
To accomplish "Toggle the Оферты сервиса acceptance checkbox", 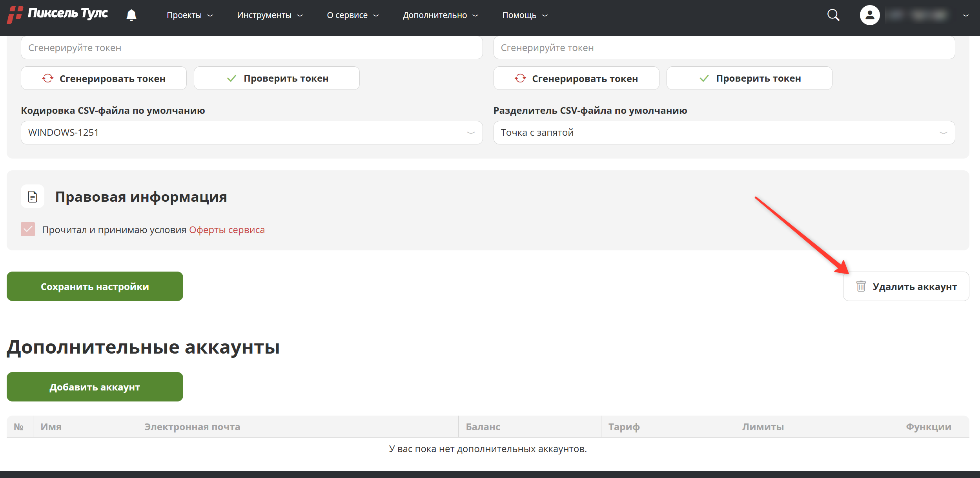I will (28, 230).
